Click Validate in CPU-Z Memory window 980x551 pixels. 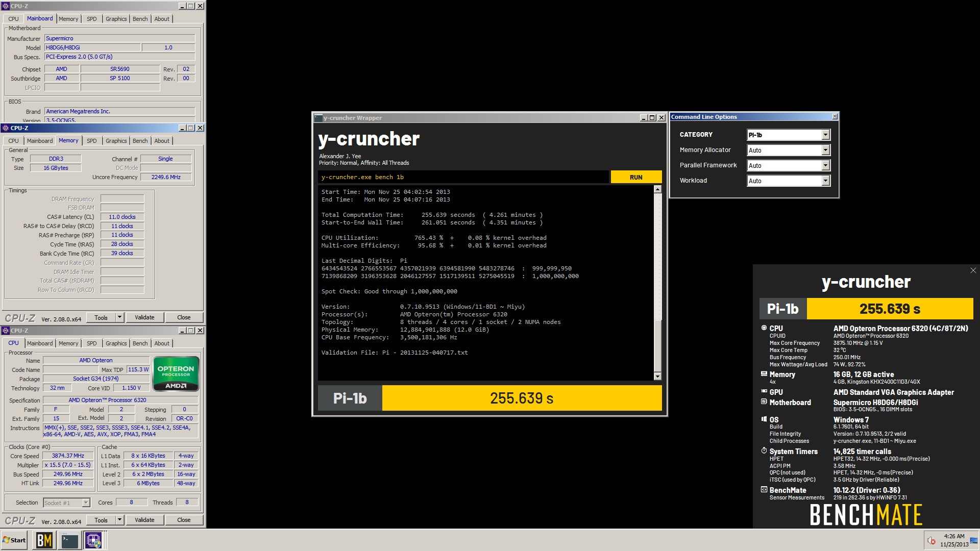point(144,317)
